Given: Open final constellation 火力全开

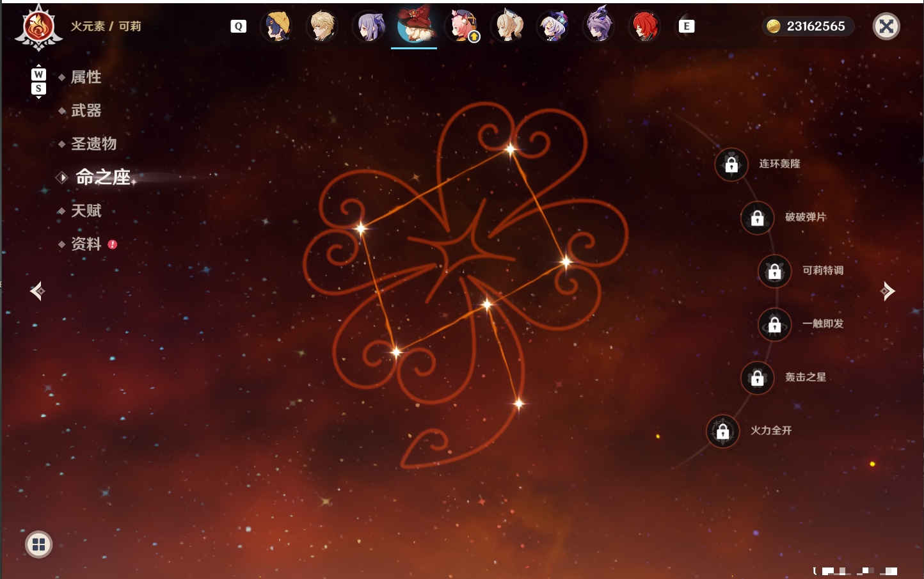Looking at the screenshot, I should [722, 431].
